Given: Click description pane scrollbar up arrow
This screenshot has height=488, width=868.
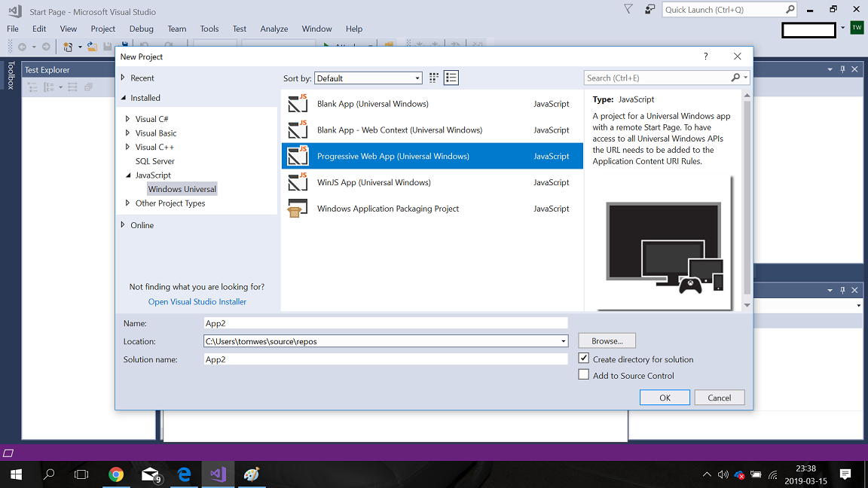Looking at the screenshot, I should (747, 96).
